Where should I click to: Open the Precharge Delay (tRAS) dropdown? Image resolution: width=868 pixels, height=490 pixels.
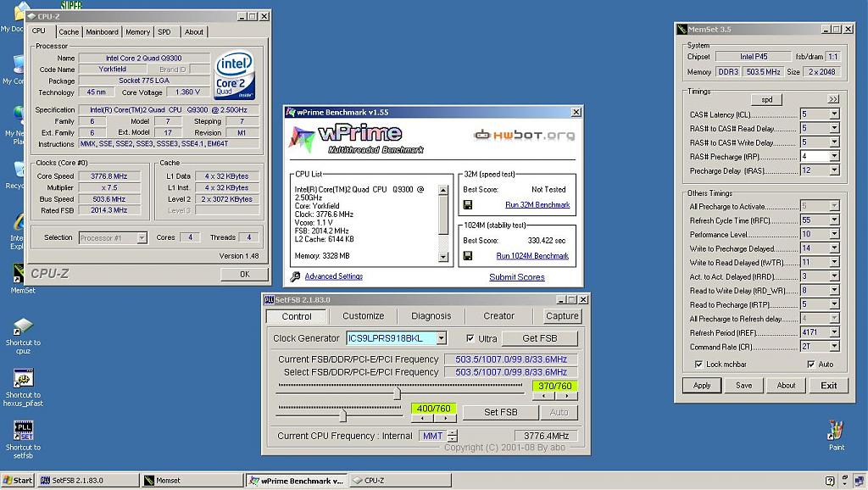834,170
